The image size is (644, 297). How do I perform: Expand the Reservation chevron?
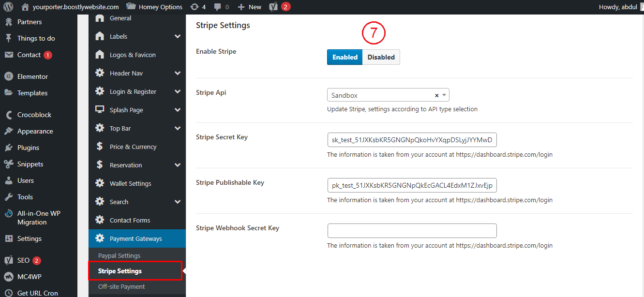[178, 165]
